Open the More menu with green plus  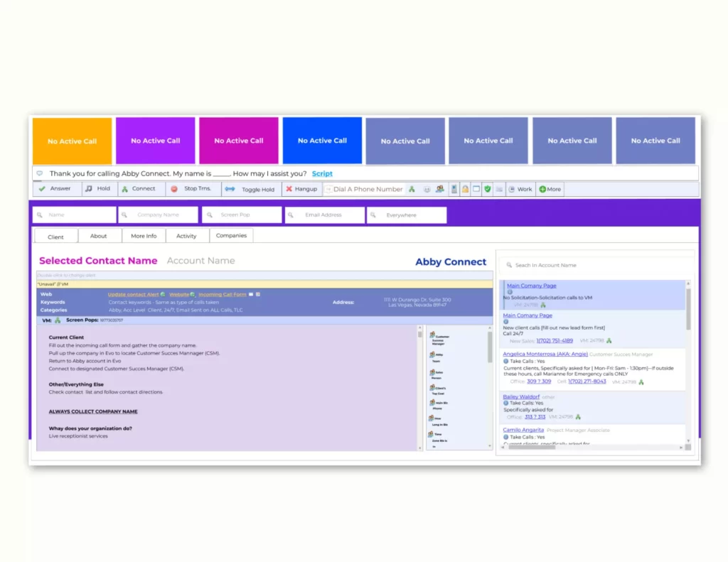pos(550,189)
